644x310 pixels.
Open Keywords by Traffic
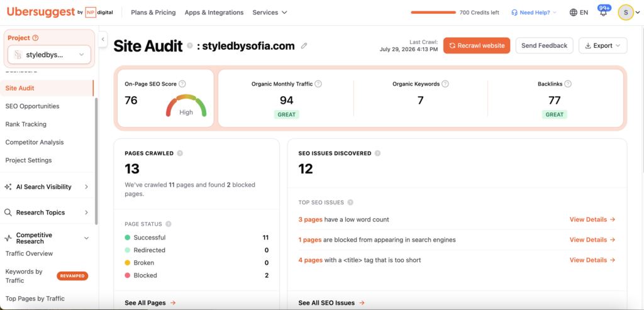[x=24, y=276]
